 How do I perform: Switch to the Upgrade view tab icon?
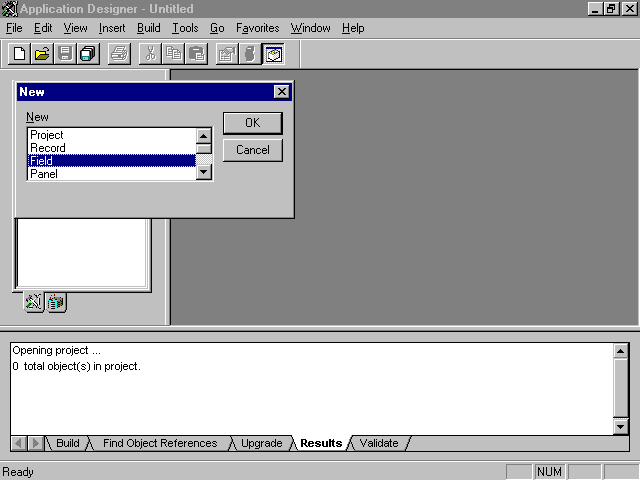(x=56, y=302)
